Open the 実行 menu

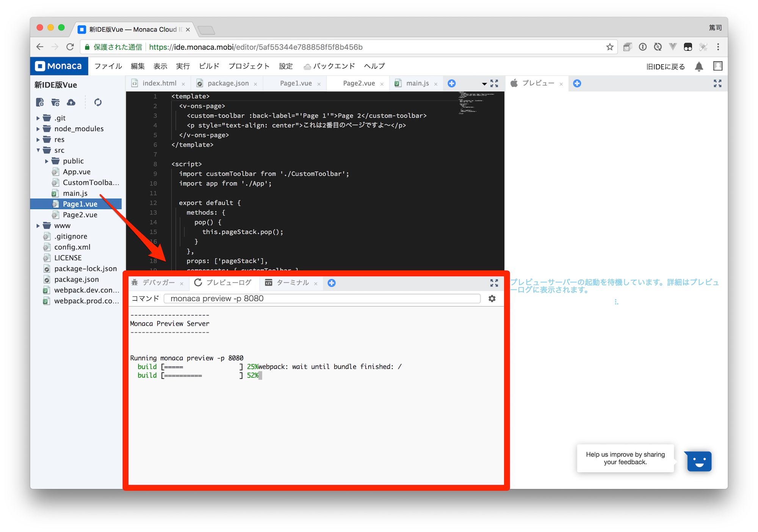[183, 66]
